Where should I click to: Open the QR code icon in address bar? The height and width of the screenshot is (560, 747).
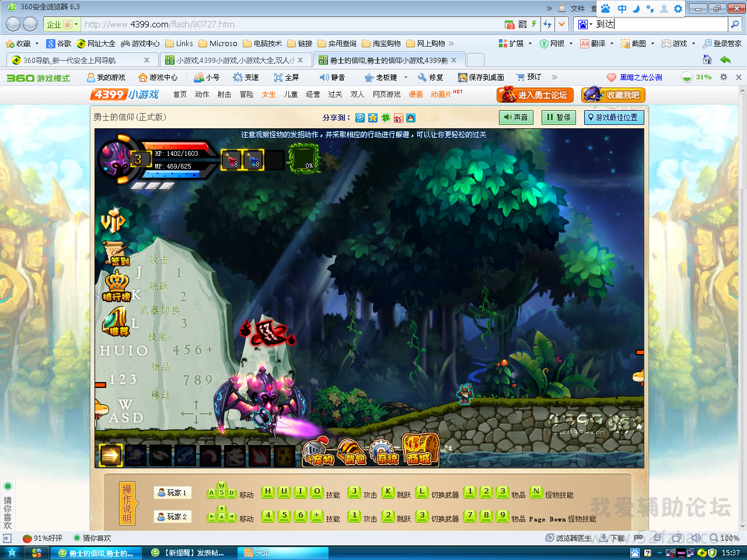(522, 24)
